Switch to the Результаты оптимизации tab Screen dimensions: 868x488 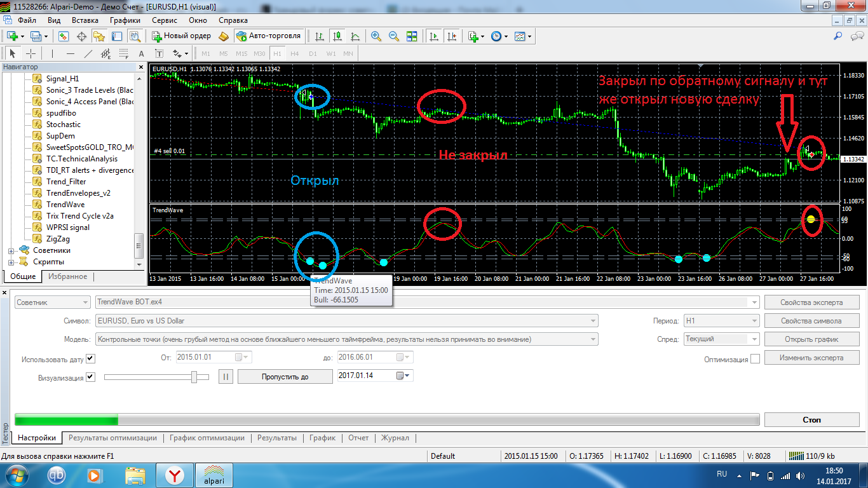pyautogui.click(x=112, y=438)
